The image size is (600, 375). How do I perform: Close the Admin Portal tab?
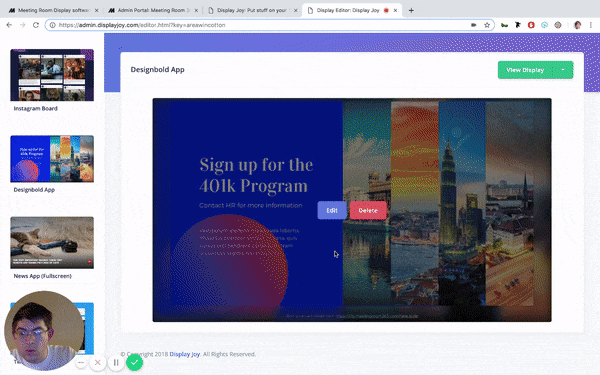click(196, 10)
